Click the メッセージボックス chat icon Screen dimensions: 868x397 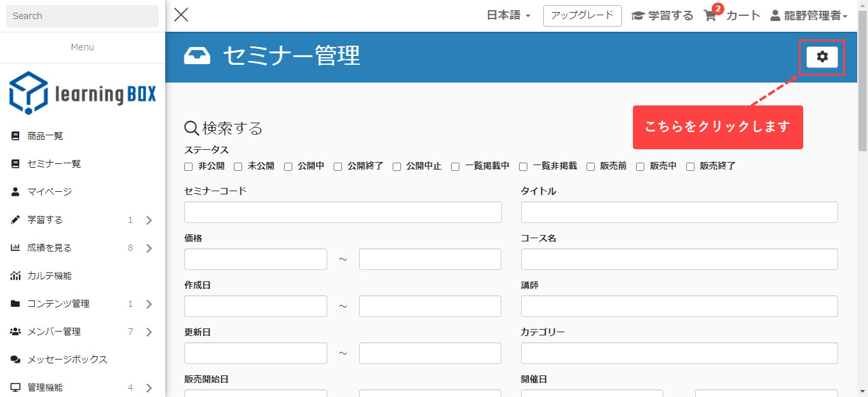coord(15,360)
